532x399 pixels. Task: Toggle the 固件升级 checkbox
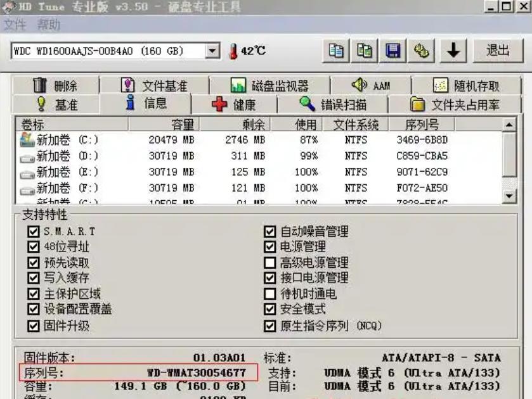click(x=33, y=326)
